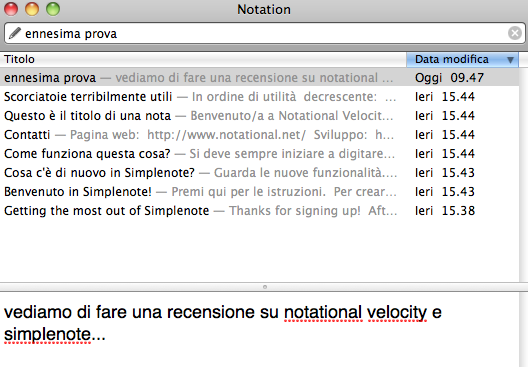Click in the 'ennesima prova' search text field
Viewport: 528px width, 367px height.
(264, 33)
